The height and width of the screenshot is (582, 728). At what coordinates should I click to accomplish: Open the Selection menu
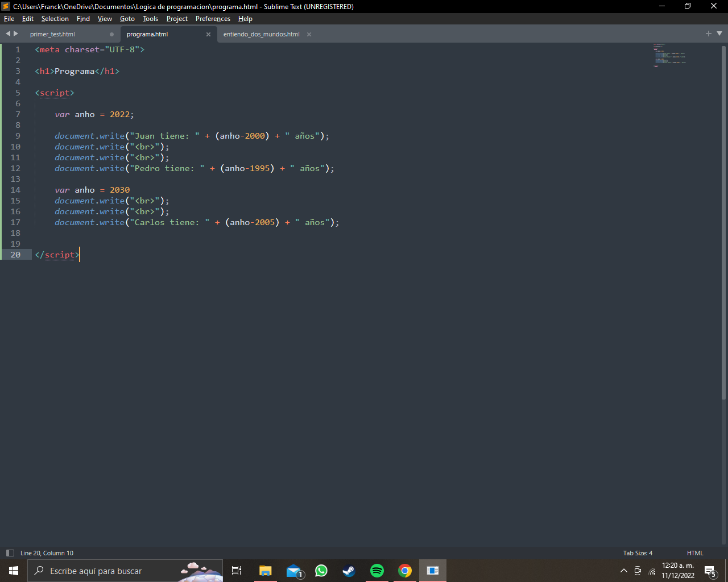click(55, 19)
